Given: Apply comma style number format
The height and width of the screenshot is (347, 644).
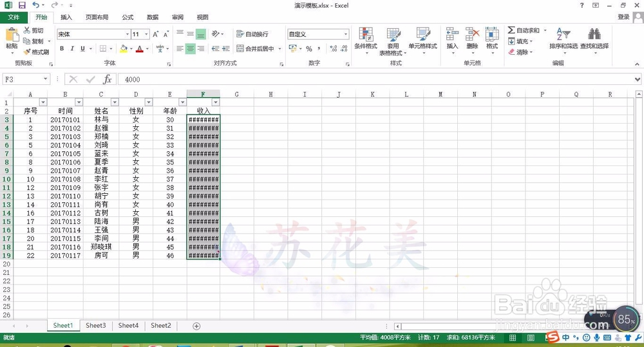Looking at the screenshot, I should pos(319,48).
